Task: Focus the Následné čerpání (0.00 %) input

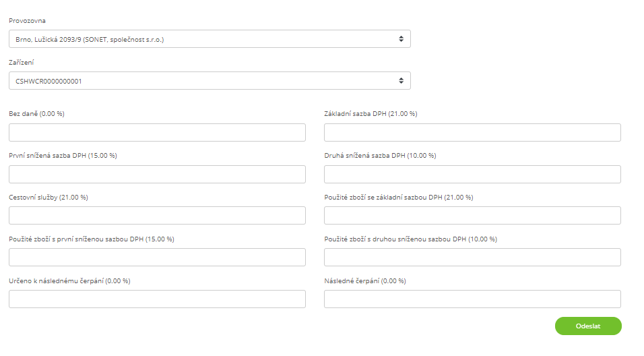Action: (x=472, y=299)
